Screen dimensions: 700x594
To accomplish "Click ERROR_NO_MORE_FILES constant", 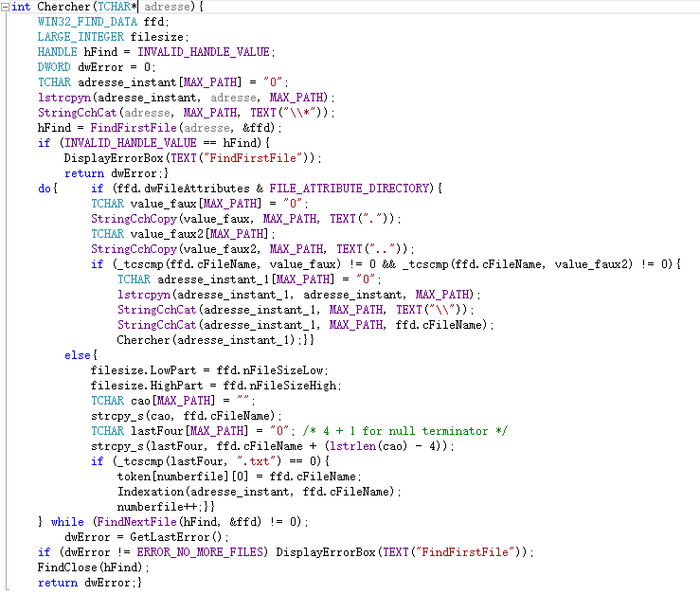I will [200, 553].
